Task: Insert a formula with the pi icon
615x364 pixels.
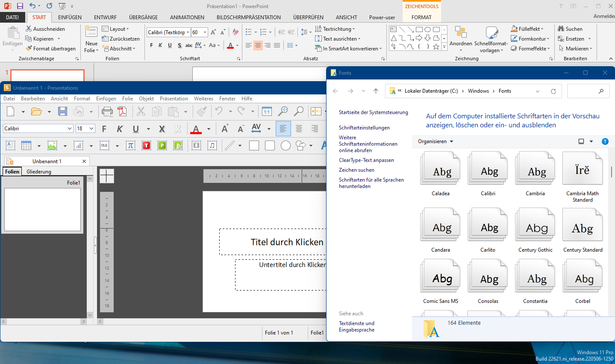Action: coord(130,145)
